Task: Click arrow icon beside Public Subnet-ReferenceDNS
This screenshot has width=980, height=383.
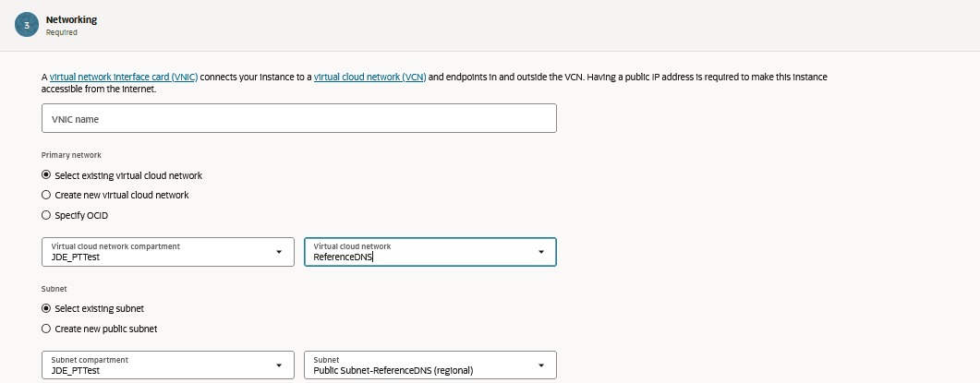Action: (541, 365)
